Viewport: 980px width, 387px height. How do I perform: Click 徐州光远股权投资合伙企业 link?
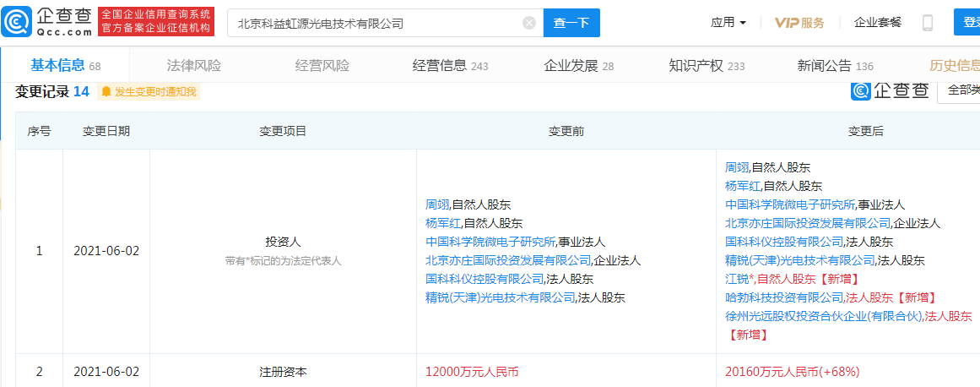824,316
